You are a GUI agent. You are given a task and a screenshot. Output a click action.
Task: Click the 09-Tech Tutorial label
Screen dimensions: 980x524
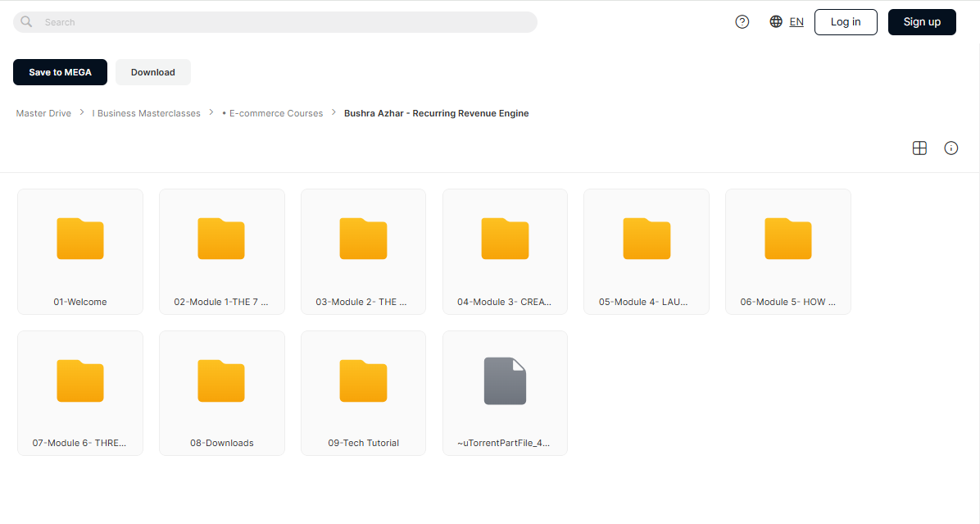(363, 444)
